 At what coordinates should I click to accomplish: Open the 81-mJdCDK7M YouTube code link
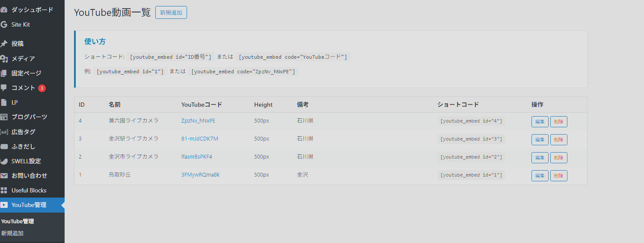coord(199,139)
